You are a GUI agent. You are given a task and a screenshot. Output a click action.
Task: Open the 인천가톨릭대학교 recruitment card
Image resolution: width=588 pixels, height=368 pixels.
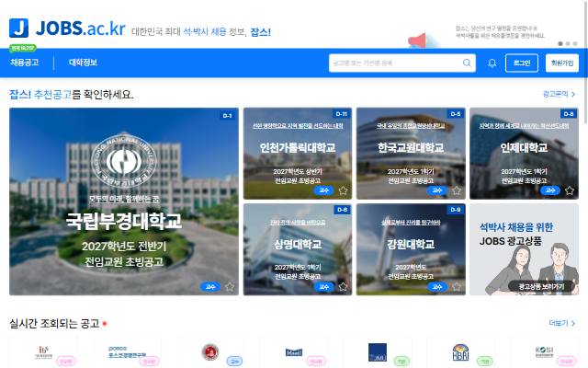pos(298,154)
